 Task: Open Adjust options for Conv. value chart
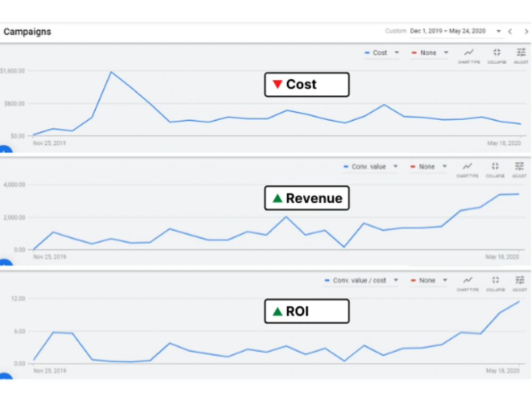(519, 169)
